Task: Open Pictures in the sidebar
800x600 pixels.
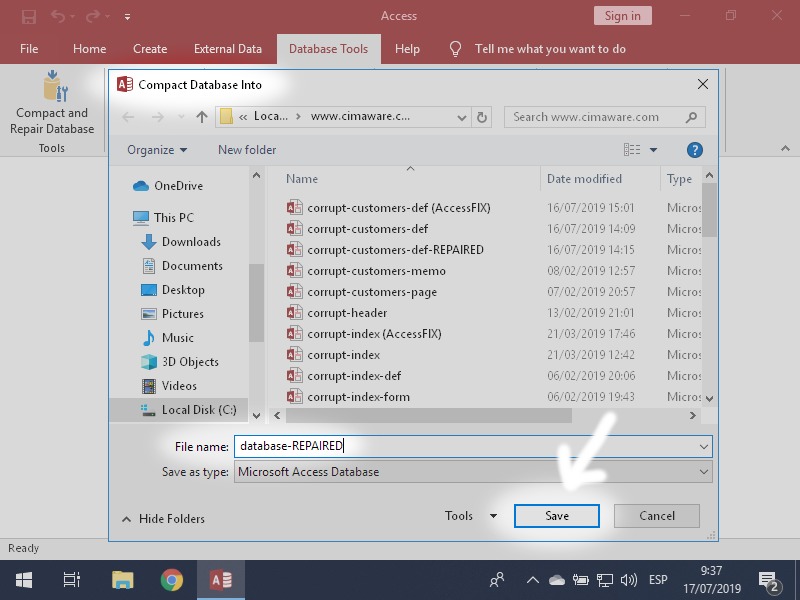Action: pyautogui.click(x=172, y=314)
